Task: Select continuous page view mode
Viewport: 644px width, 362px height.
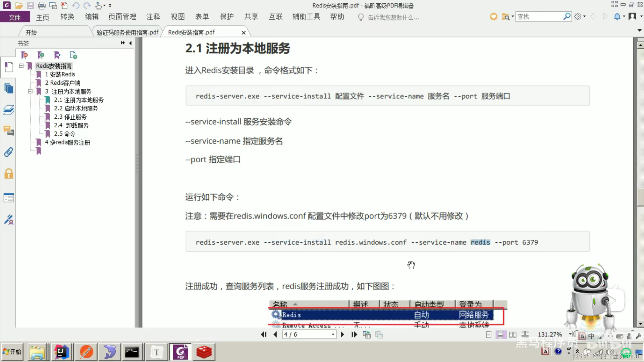Action: point(500,335)
